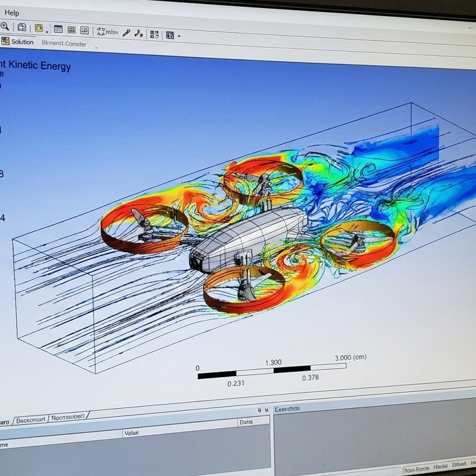Click the pin icon on bottom panel
Image resolution: width=476 pixels, height=476 pixels.
tap(260, 410)
